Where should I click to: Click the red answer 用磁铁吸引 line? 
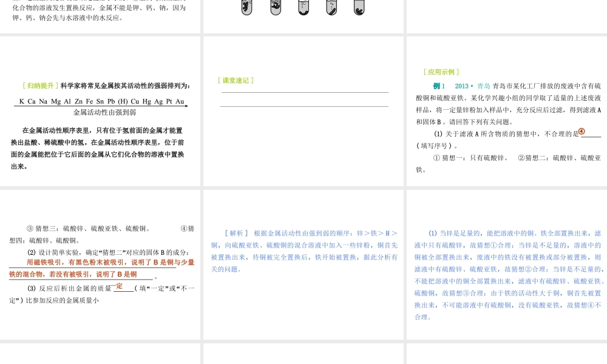(110, 262)
